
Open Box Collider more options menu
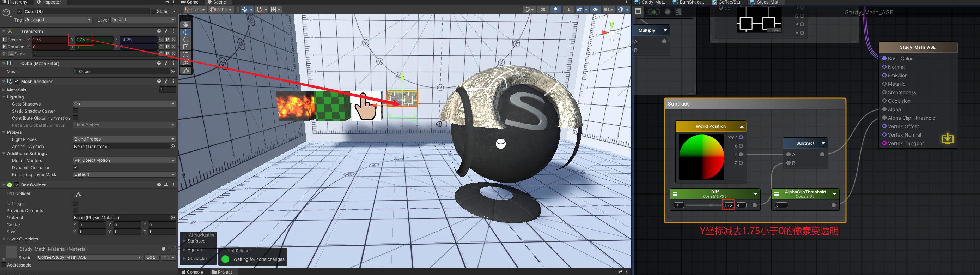[x=173, y=185]
